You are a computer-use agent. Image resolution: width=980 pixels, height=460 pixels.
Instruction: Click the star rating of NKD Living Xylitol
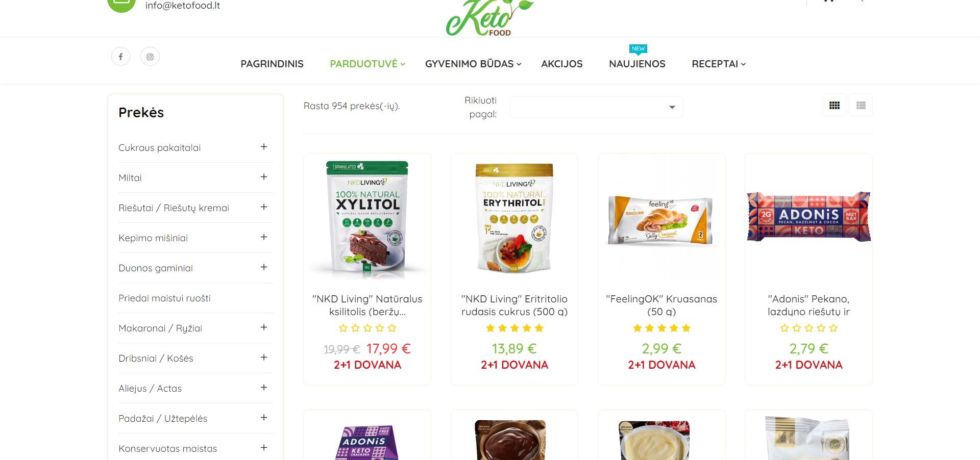pyautogui.click(x=367, y=328)
